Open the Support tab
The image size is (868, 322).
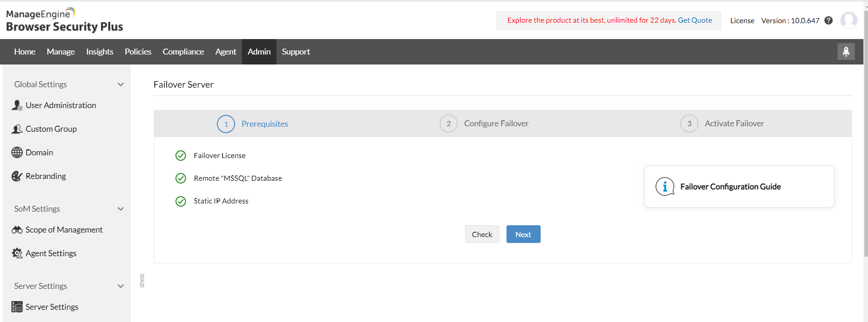click(296, 52)
